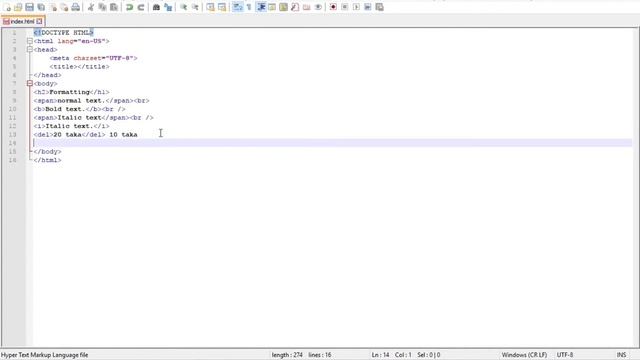The height and width of the screenshot is (360, 640).
Task: Click the i tag Italic text line 12
Action: tap(71, 126)
